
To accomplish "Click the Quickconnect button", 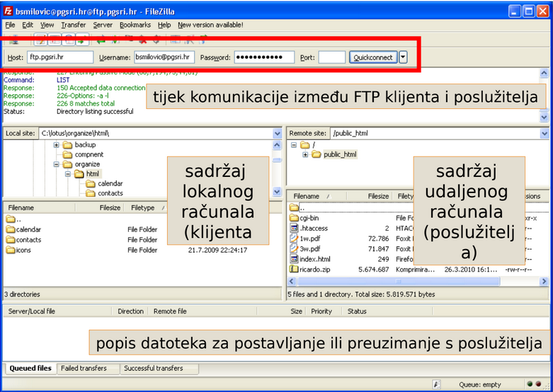I will click(373, 57).
